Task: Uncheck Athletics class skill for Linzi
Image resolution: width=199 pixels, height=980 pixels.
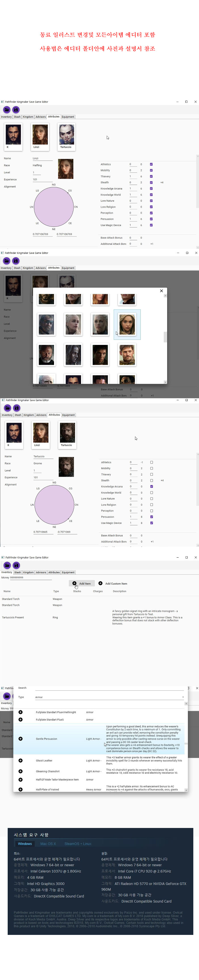Action: (x=151, y=164)
